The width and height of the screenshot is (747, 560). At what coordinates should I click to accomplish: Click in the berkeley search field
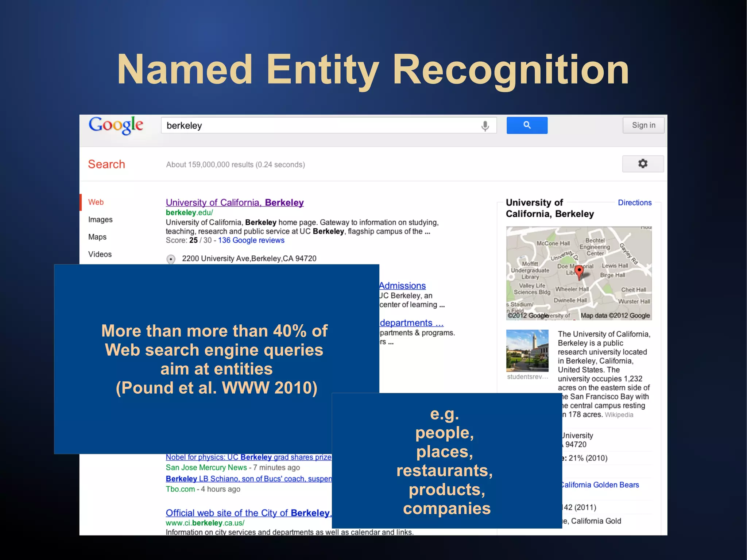pos(321,125)
